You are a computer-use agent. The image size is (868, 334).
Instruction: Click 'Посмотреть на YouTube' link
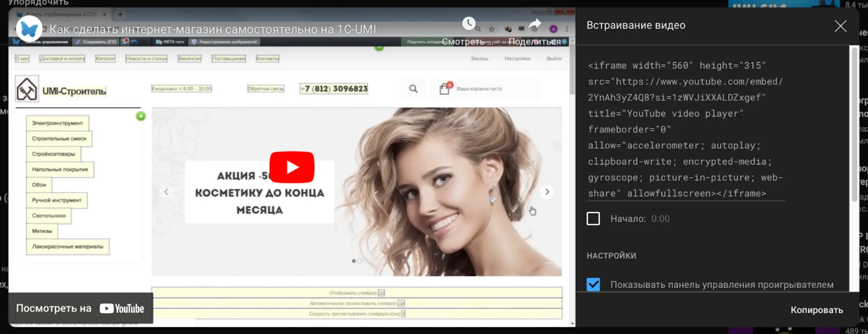81,308
